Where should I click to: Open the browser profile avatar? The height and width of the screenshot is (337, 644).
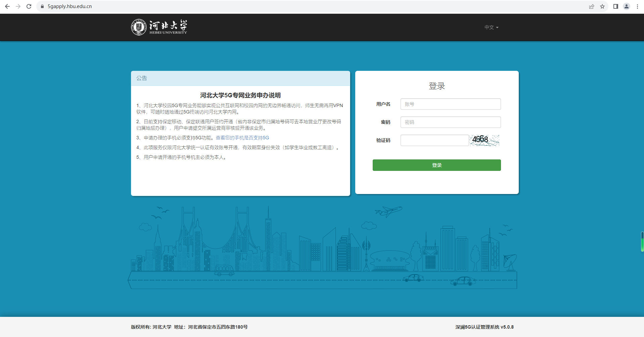coord(627,6)
